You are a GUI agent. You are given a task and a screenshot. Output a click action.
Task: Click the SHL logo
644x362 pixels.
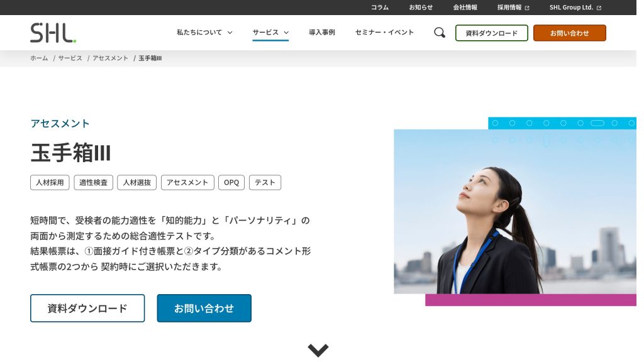click(53, 33)
